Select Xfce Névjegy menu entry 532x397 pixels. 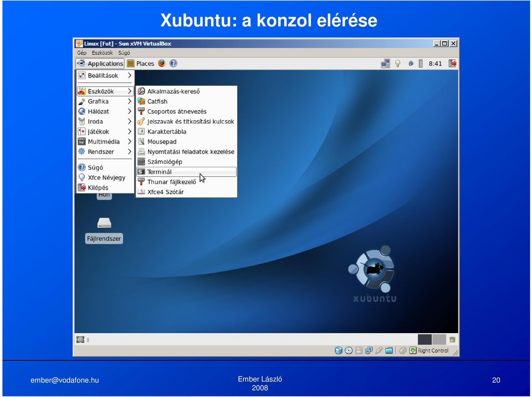(105, 177)
